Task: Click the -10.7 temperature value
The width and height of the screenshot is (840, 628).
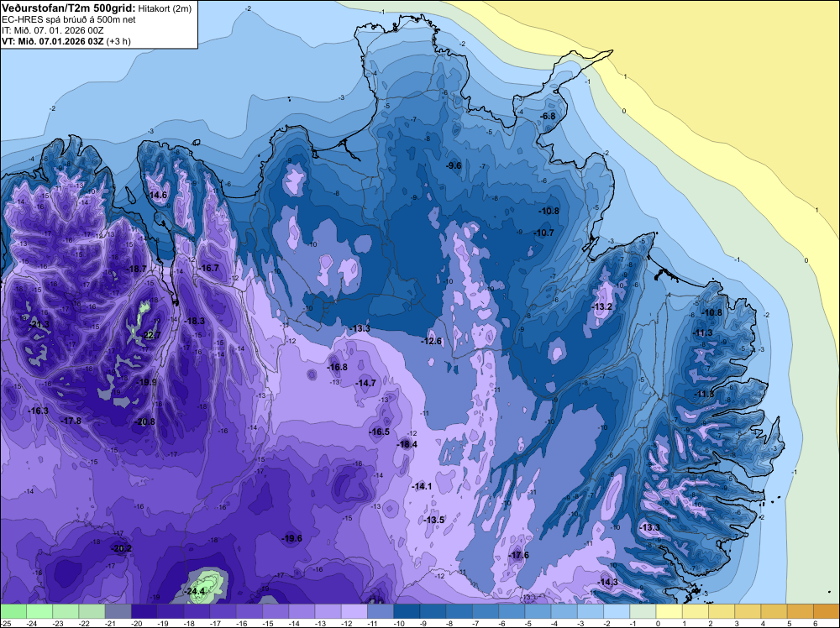Action: pos(543,233)
